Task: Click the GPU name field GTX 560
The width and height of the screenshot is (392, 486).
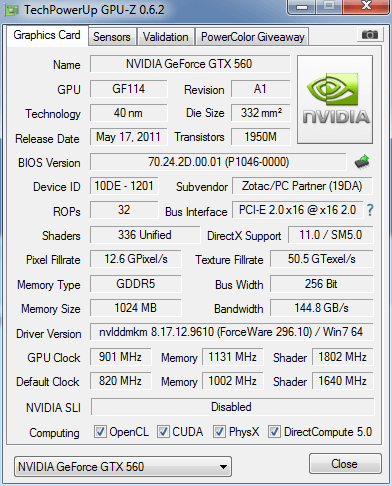Action: click(190, 64)
